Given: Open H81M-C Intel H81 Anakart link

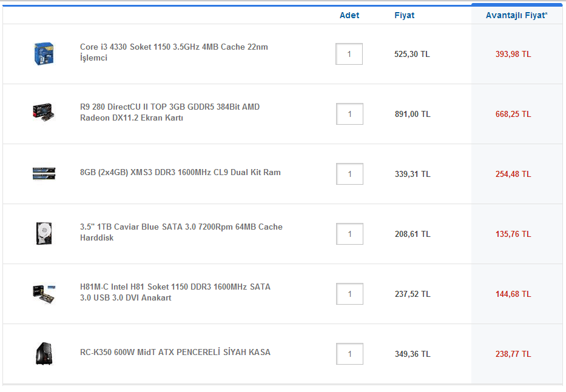Looking at the screenshot, I should [x=175, y=292].
